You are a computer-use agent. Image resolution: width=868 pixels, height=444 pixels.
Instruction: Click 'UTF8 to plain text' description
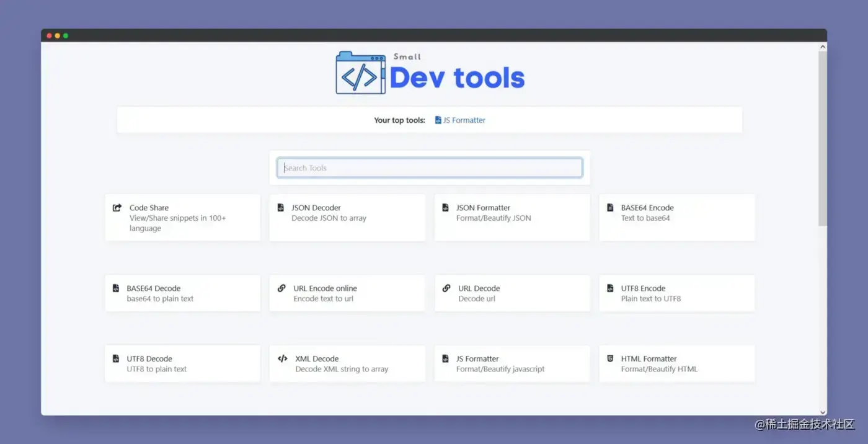tap(157, 369)
